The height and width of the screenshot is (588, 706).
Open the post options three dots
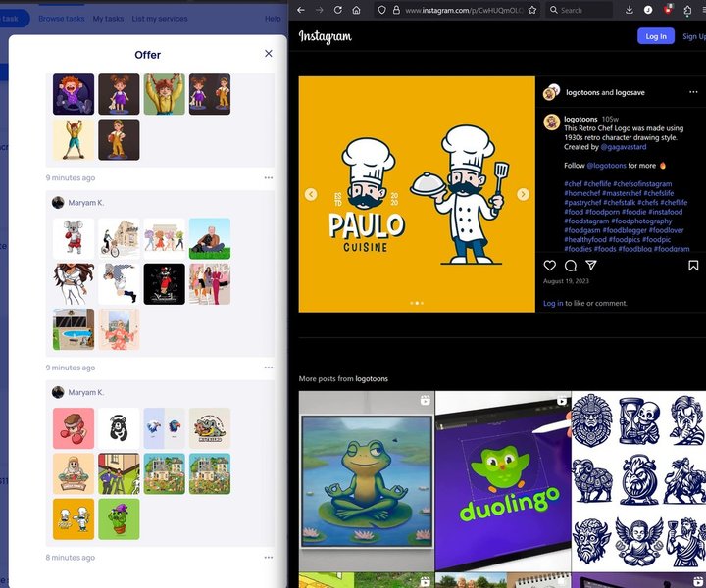(693, 92)
